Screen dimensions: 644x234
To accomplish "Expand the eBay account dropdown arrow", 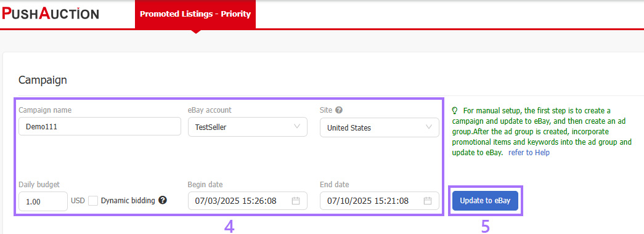I will pyautogui.click(x=297, y=127).
